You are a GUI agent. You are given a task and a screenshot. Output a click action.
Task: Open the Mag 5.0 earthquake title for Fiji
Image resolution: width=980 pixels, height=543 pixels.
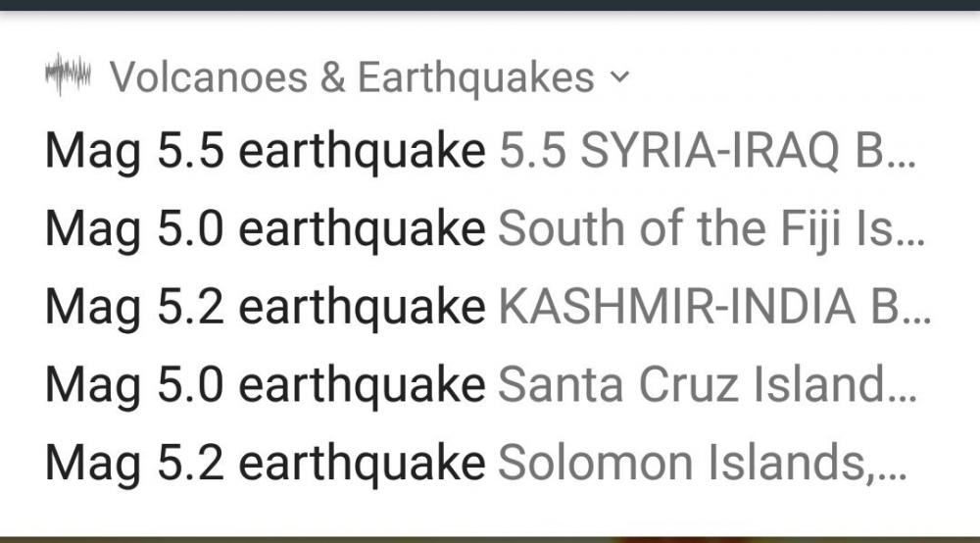[265, 228]
